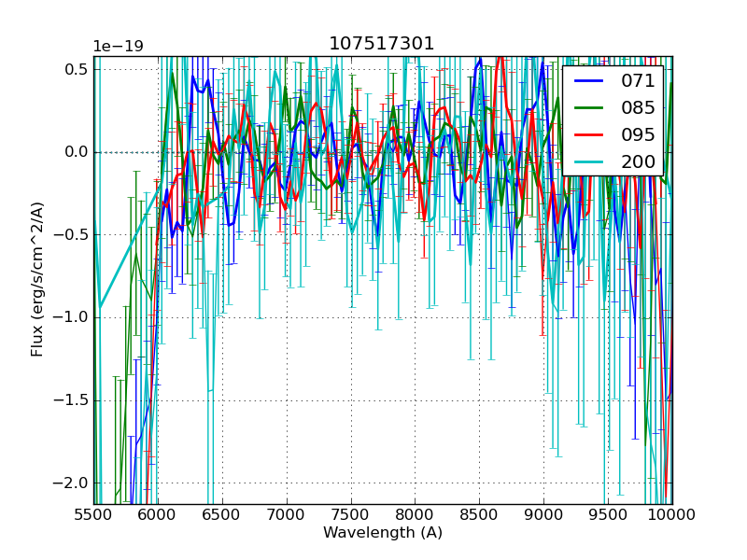Screen dimensions: 747x560
Task: Select legend entry labeled 085
Action: coord(638,107)
